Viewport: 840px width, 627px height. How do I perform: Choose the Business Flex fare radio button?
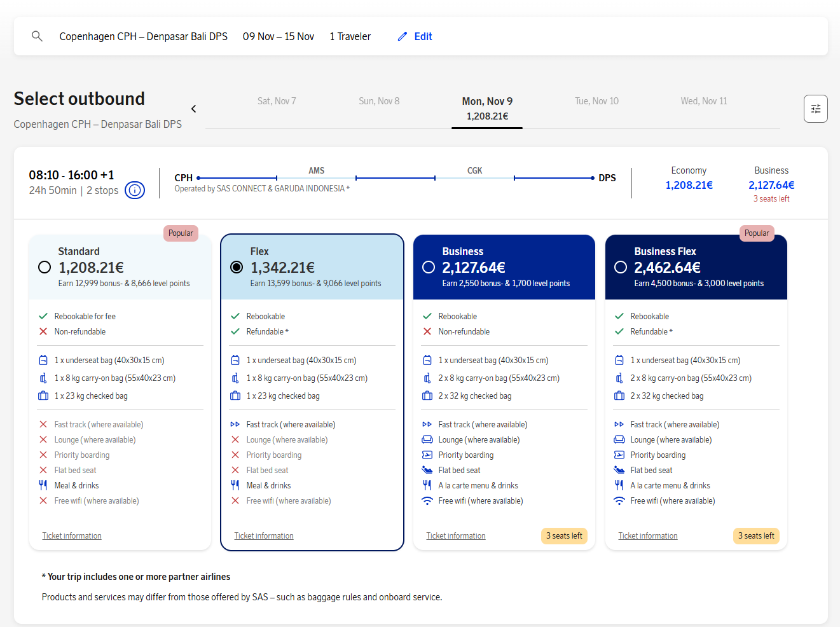tap(621, 267)
